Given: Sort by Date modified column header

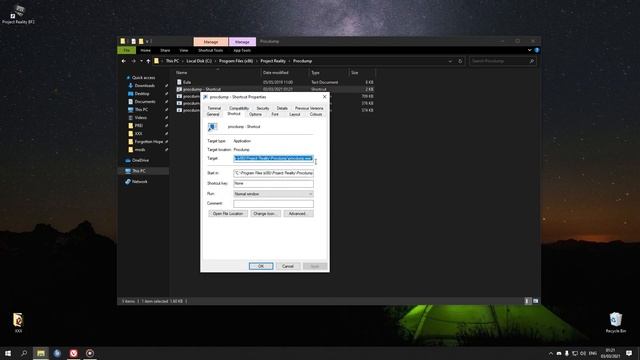Looking at the screenshot, I should (x=285, y=73).
